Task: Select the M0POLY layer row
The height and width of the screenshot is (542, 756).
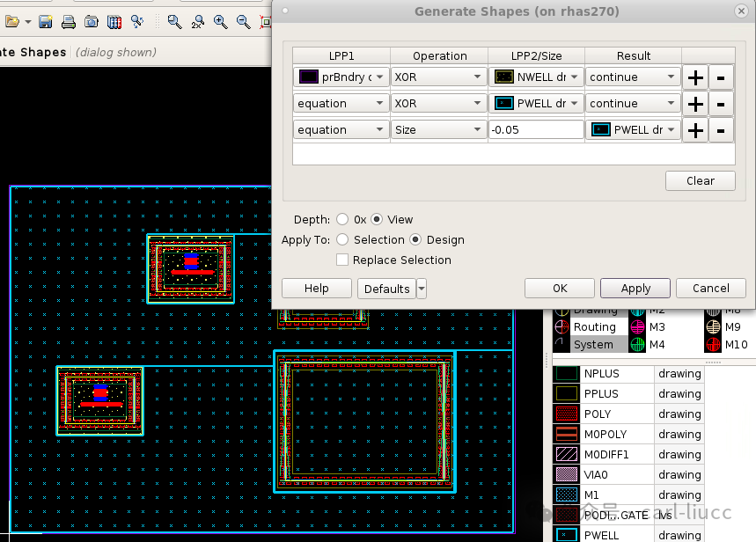Action: (628, 435)
